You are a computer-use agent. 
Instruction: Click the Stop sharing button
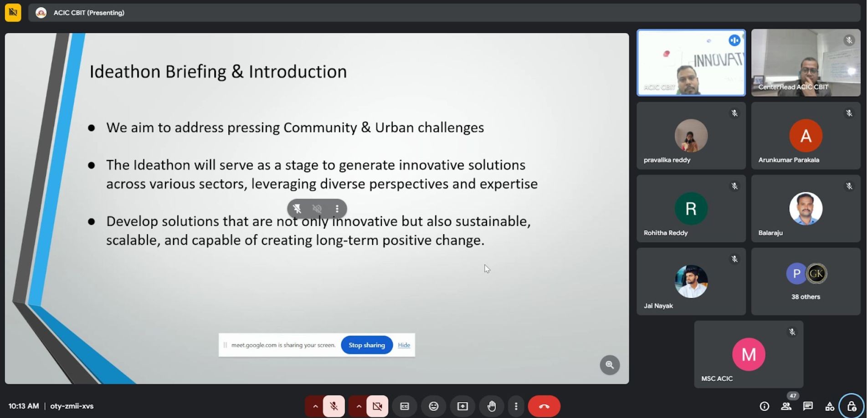[x=367, y=345]
